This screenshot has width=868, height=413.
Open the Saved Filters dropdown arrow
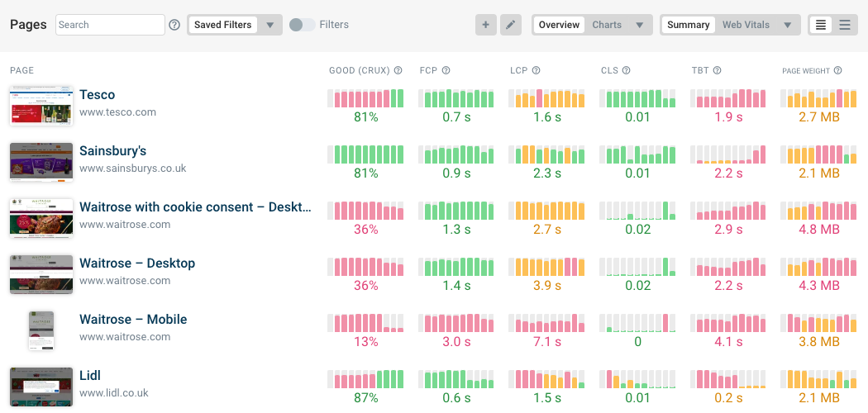[x=270, y=25]
